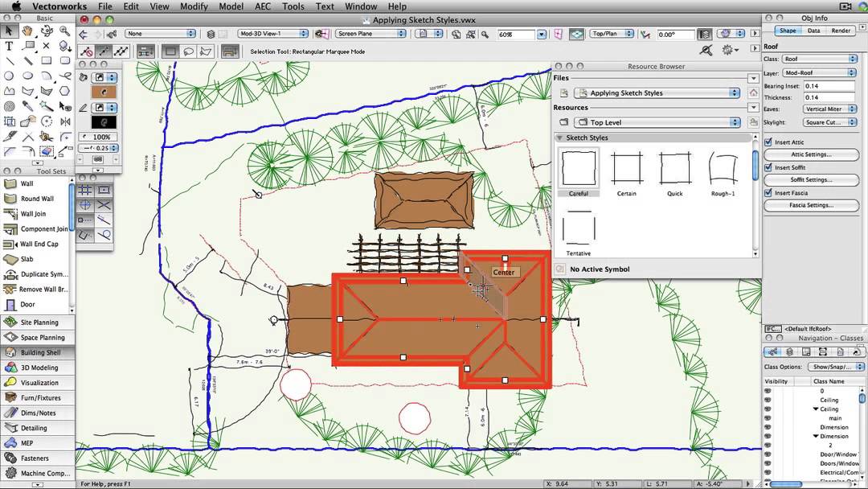Screen dimensions: 868x489
Task: Select the Round Wall tool
Action: [x=36, y=199]
